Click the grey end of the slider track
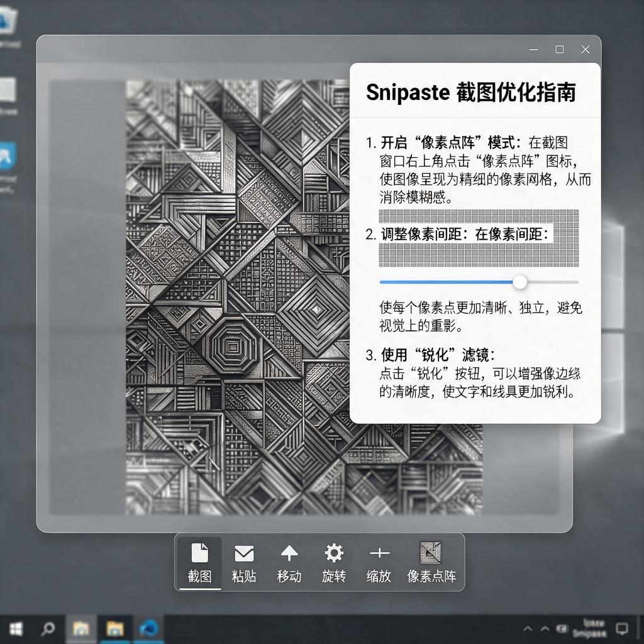The width and height of the screenshot is (644, 644). pyautogui.click(x=553, y=282)
